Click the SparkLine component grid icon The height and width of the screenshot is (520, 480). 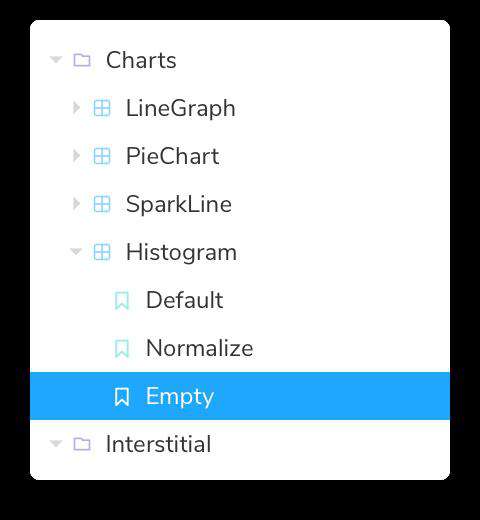coord(102,204)
